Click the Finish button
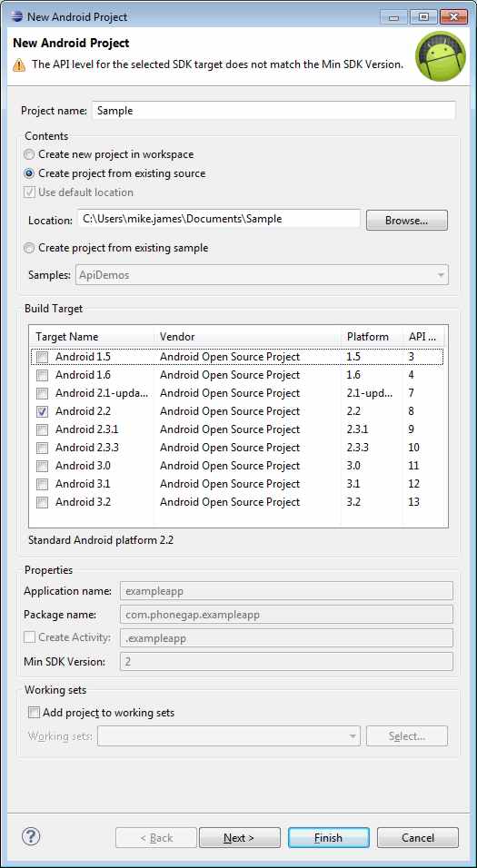 pyautogui.click(x=329, y=837)
